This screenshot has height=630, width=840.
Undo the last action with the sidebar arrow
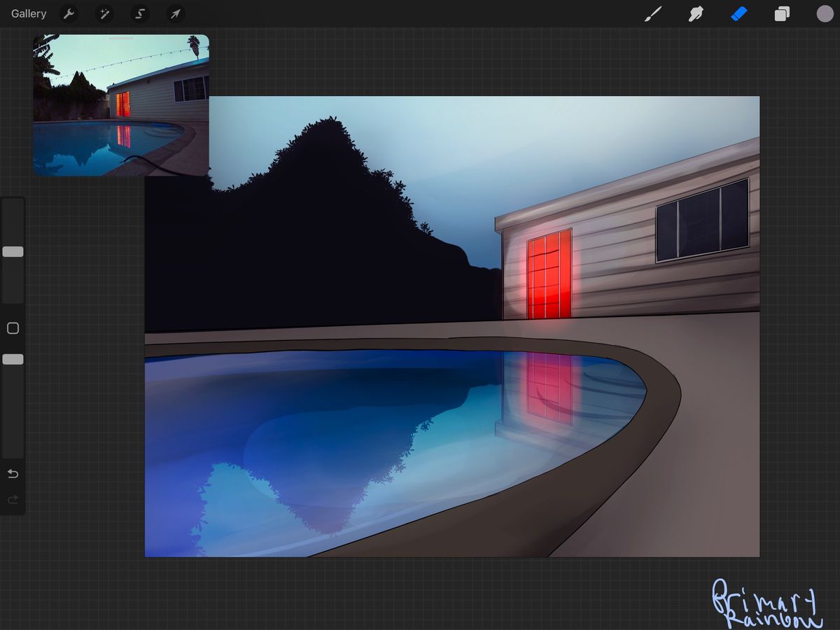pos(13,474)
